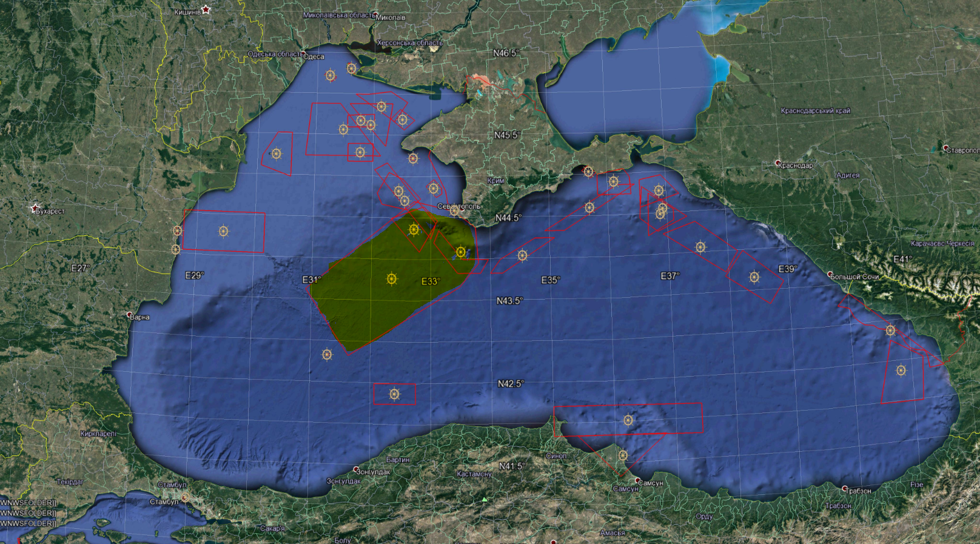Viewport: 980px width, 544px height.
Task: Select the Трабзон city placemark
Action: pyautogui.click(x=845, y=488)
